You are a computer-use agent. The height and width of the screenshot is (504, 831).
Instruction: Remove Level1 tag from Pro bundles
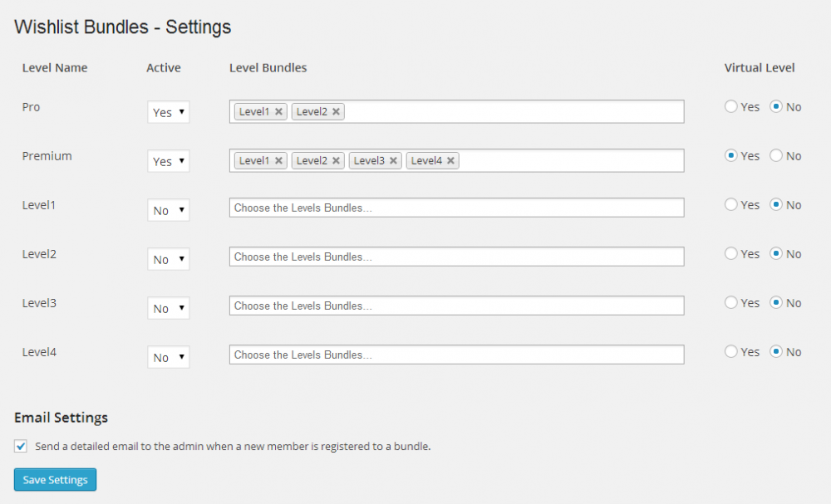point(278,112)
